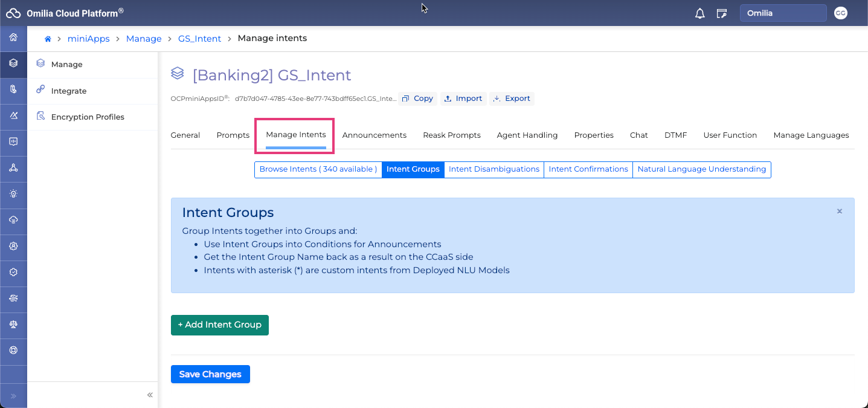Select the miniApps layers sidebar icon

13,63
